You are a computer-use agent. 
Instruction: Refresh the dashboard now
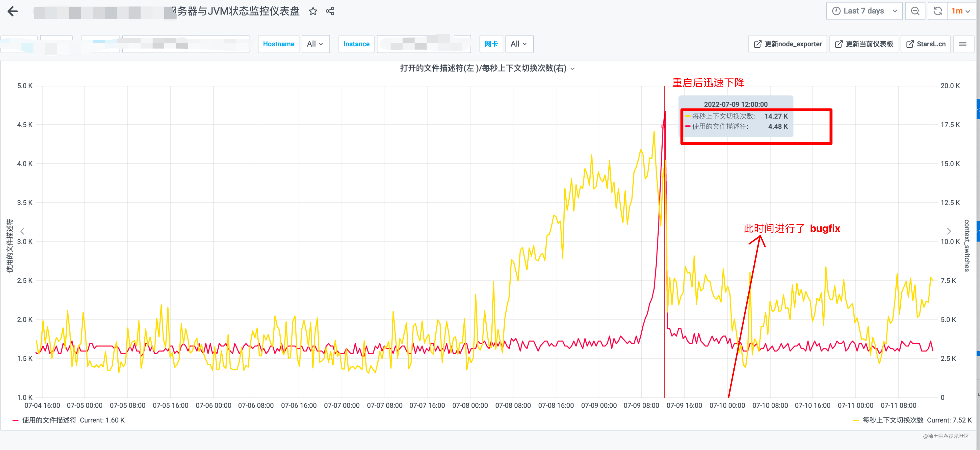(938, 11)
